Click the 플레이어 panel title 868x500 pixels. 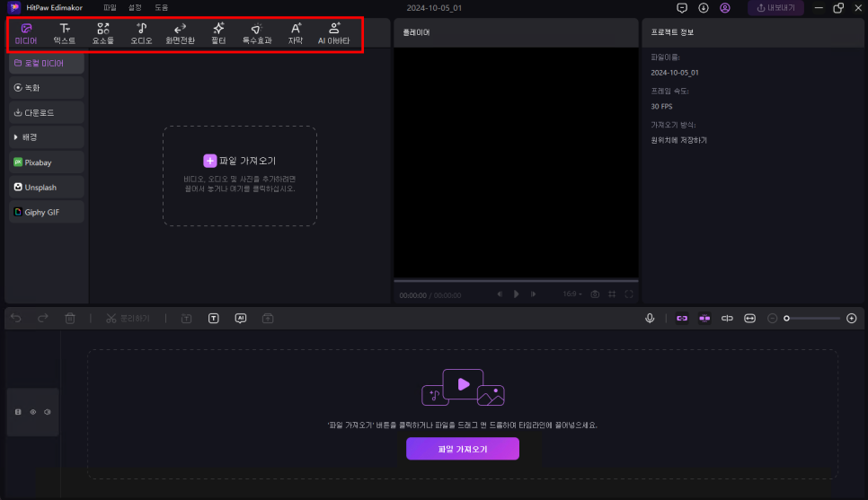(x=416, y=32)
